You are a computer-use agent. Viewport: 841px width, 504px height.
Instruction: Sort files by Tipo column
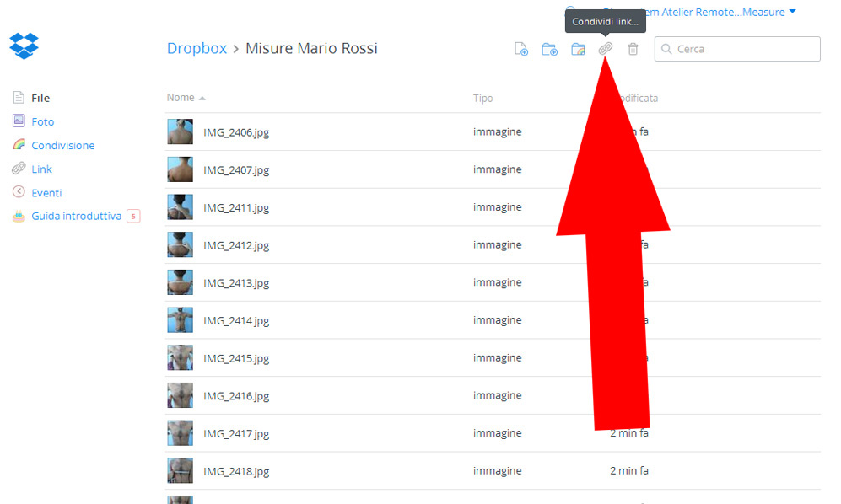click(x=482, y=99)
